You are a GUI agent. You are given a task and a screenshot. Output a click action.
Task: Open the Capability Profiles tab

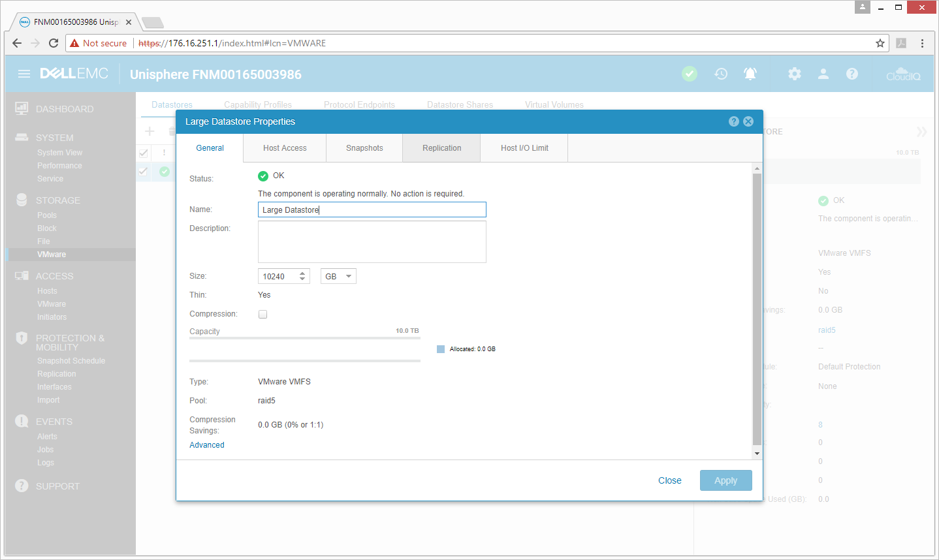[x=258, y=104]
